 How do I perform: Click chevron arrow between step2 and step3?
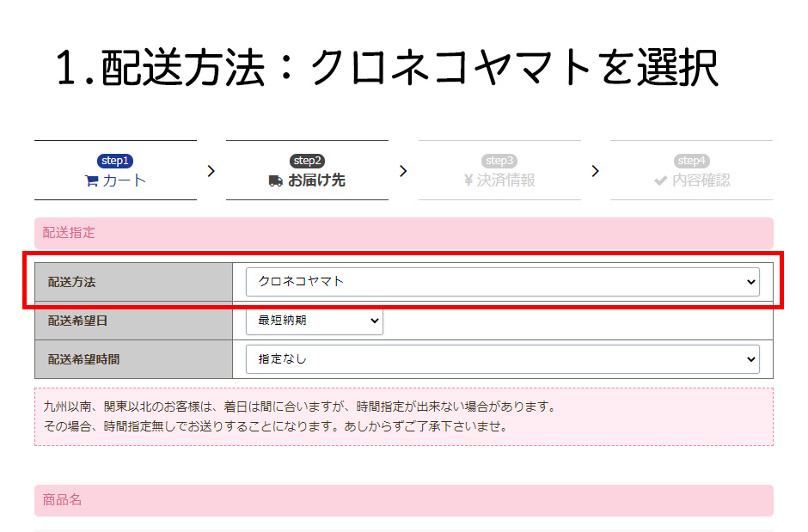[403, 171]
